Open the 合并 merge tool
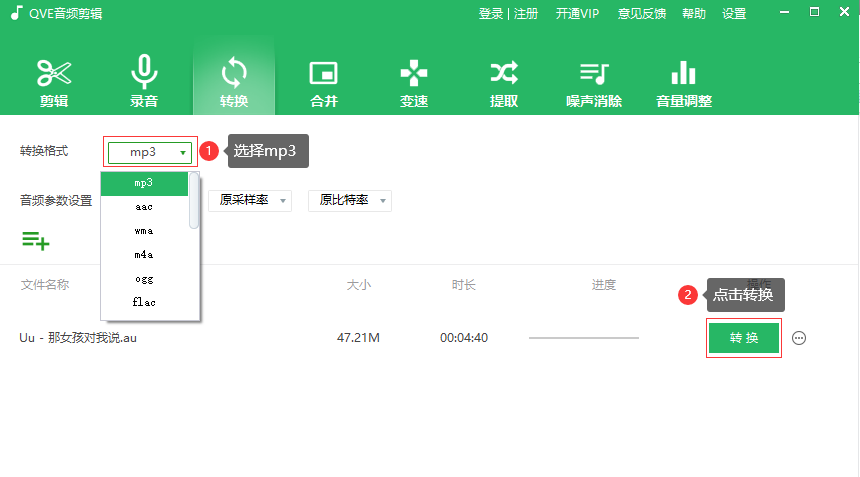 pos(324,83)
